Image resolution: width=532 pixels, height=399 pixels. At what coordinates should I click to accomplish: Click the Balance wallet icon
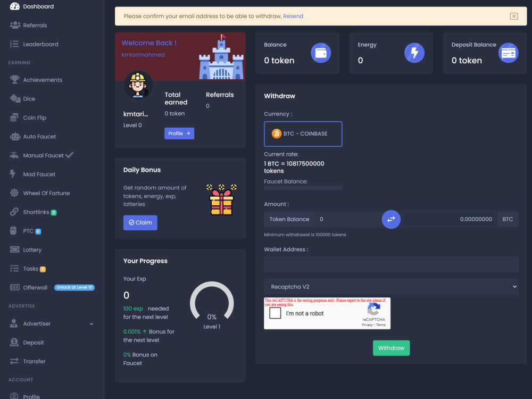pyautogui.click(x=321, y=53)
